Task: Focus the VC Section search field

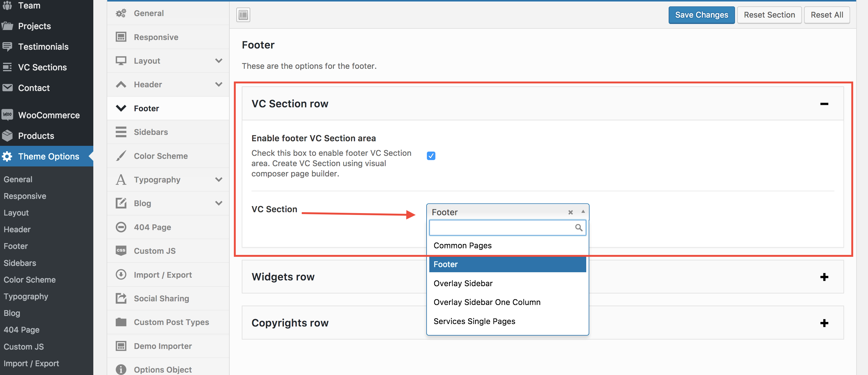Action: click(502, 228)
